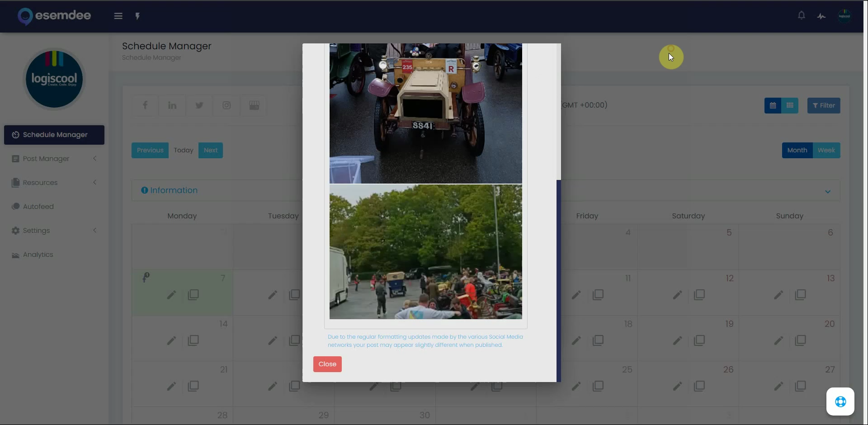Copy posts on Sunday 27

(801, 386)
